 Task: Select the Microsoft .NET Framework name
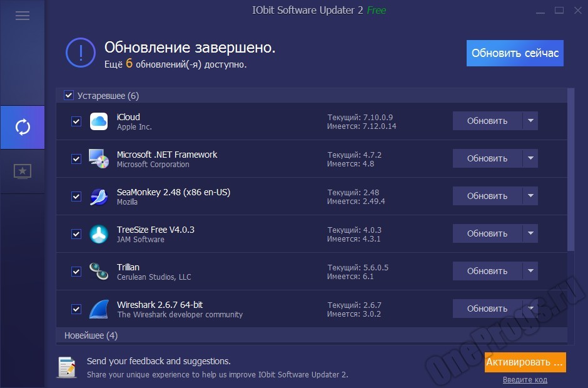pos(167,155)
